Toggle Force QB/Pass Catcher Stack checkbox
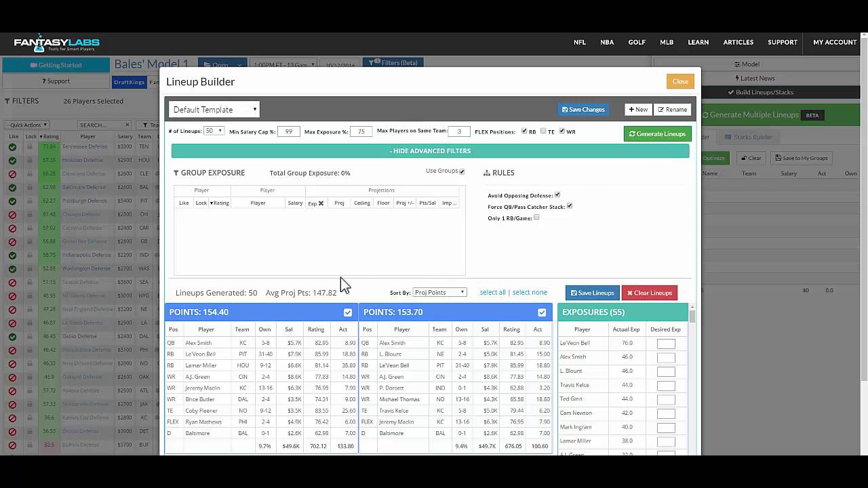Screen dimensions: 868x488 [570, 206]
